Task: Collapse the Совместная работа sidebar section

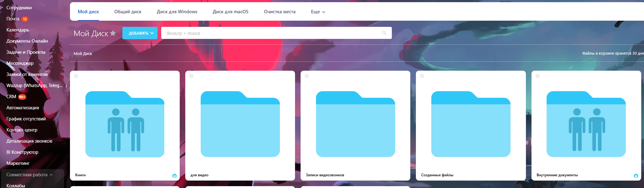Action: [x=30, y=175]
